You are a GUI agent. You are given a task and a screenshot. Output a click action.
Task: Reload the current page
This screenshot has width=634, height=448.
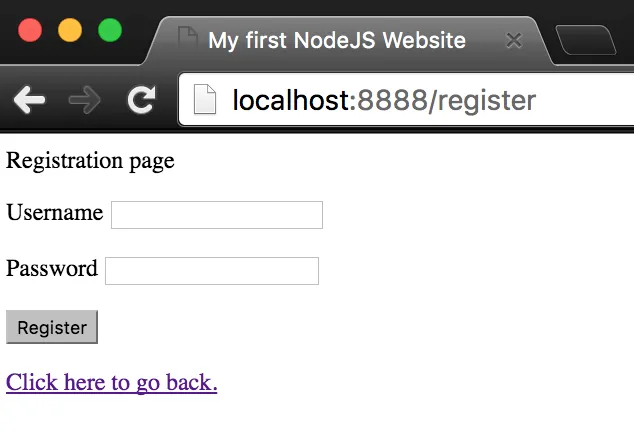(141, 99)
